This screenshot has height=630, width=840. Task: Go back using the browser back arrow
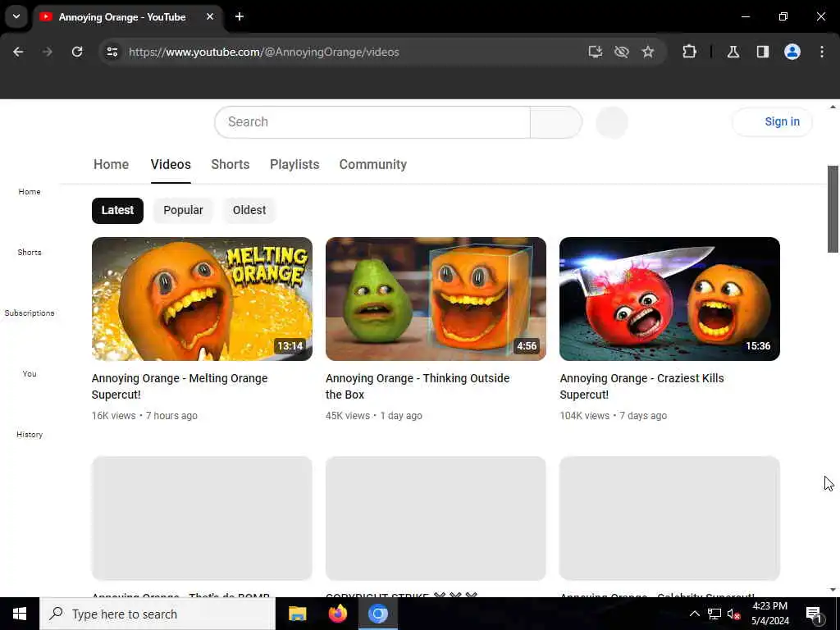[x=18, y=52]
